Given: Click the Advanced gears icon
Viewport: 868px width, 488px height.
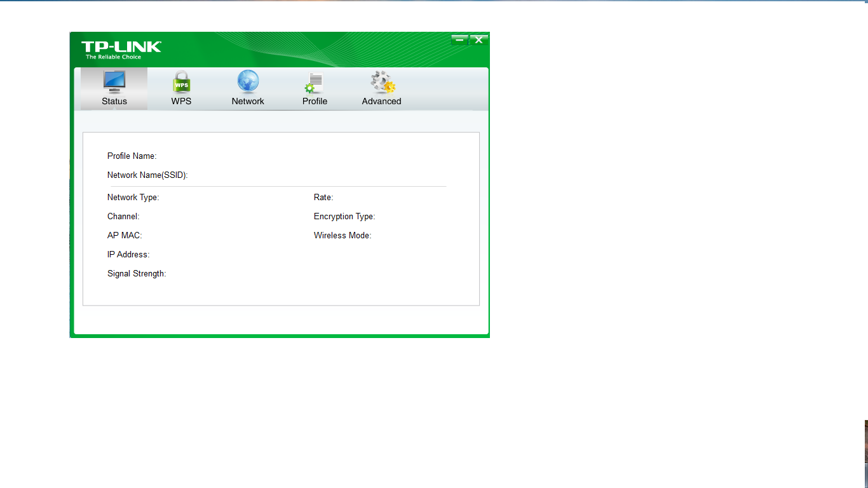Looking at the screenshot, I should pos(383,83).
